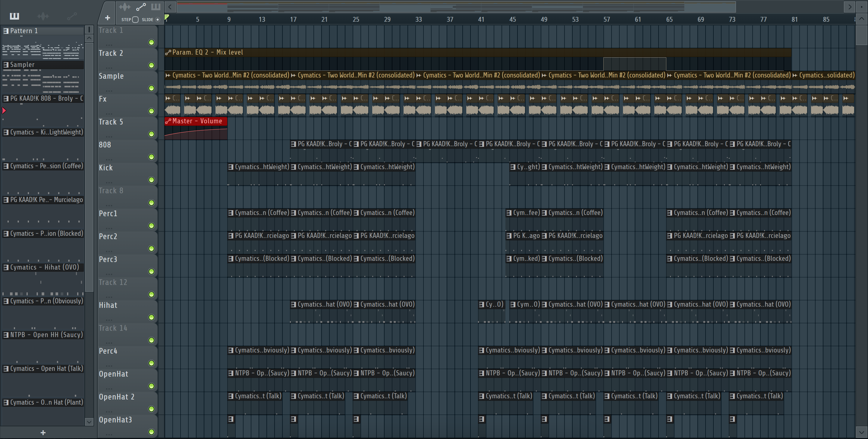Mute Track 1 with its green LED
This screenshot has width=868, height=439.
[151, 43]
